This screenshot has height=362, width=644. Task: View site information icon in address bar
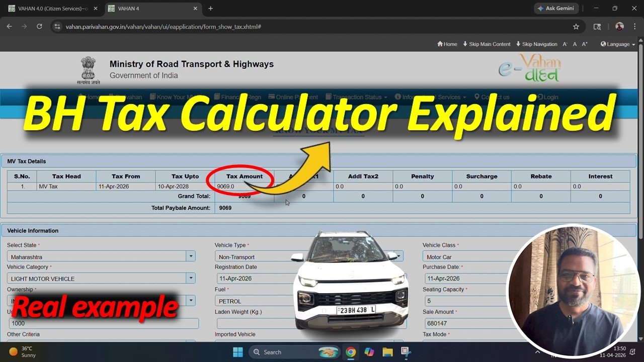click(x=57, y=27)
